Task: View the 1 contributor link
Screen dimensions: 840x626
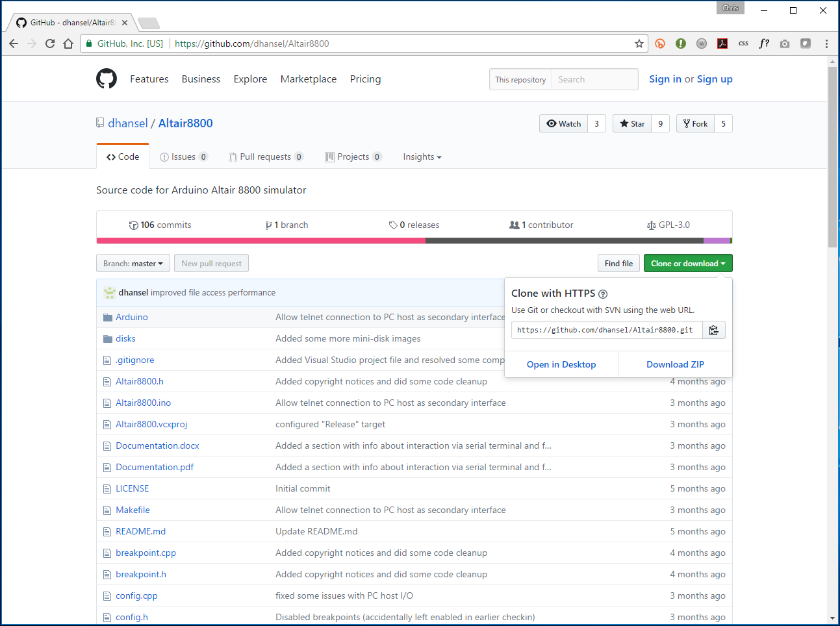Action: coord(541,225)
